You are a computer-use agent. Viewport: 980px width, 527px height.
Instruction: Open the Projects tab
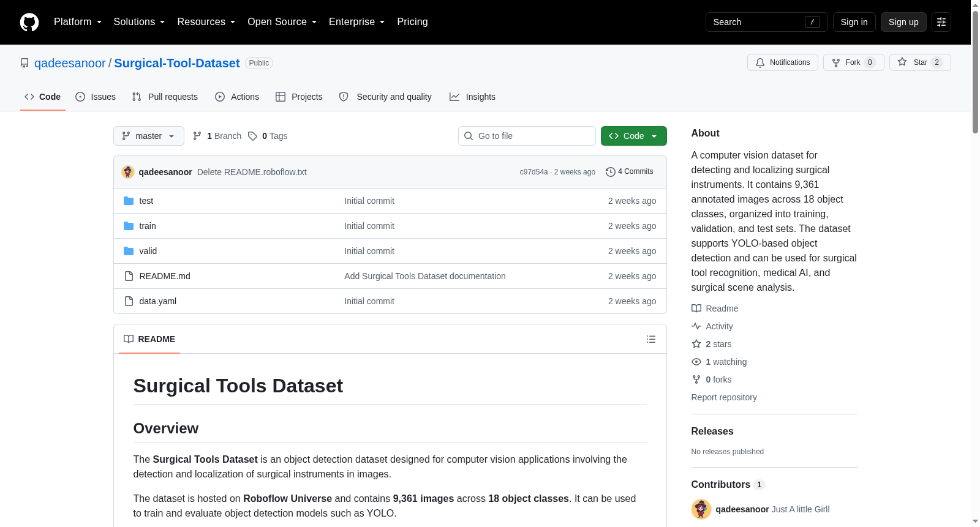pos(299,97)
